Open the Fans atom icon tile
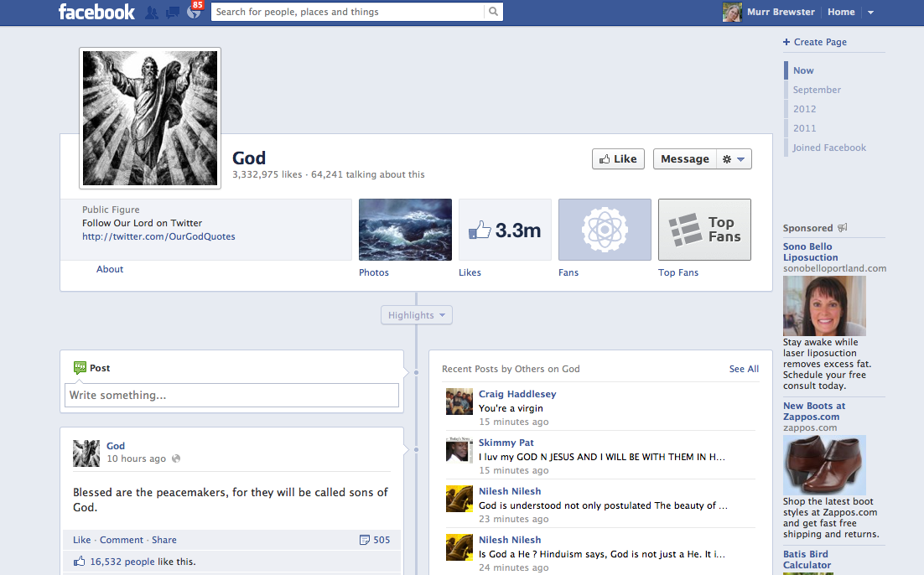Image resolution: width=924 pixels, height=575 pixels. pos(605,230)
